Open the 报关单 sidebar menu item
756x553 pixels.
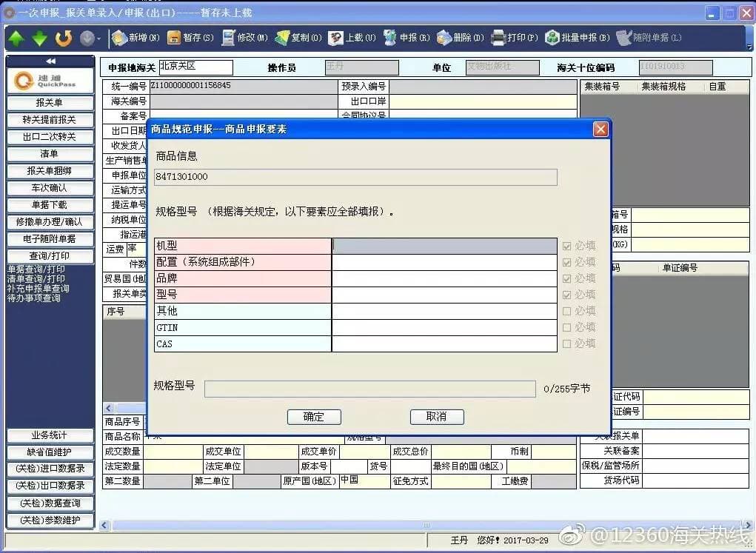click(x=50, y=103)
